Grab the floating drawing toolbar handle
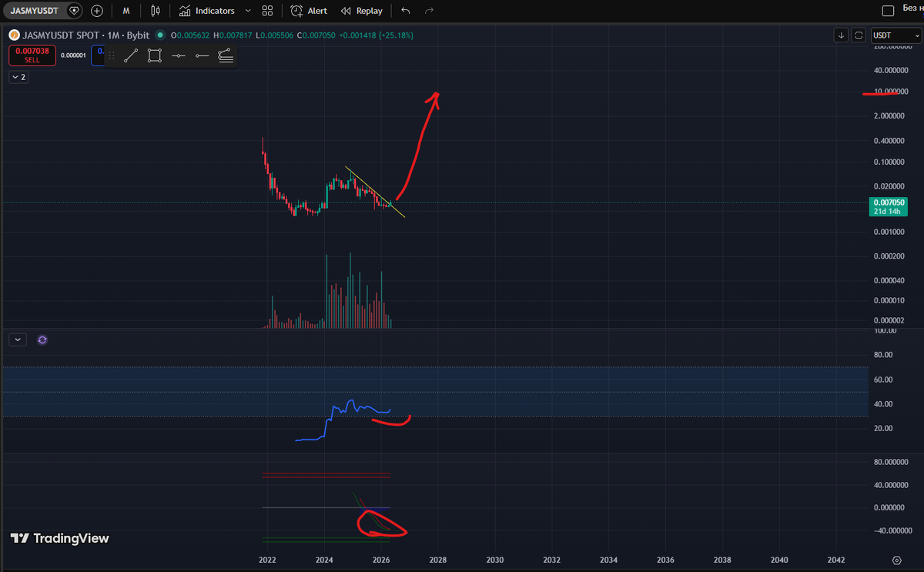The height and width of the screenshot is (572, 924). point(112,55)
